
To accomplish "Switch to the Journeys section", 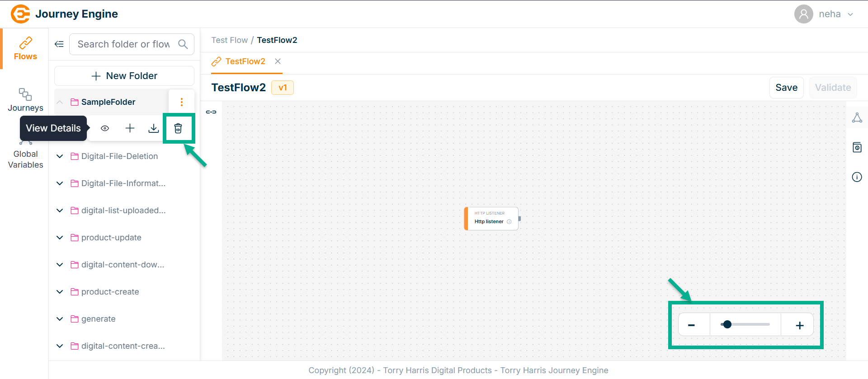I will click(x=25, y=100).
